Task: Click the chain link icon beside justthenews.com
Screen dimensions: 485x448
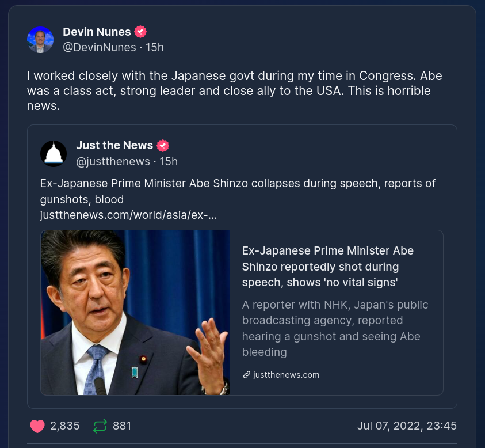Action: 246,375
